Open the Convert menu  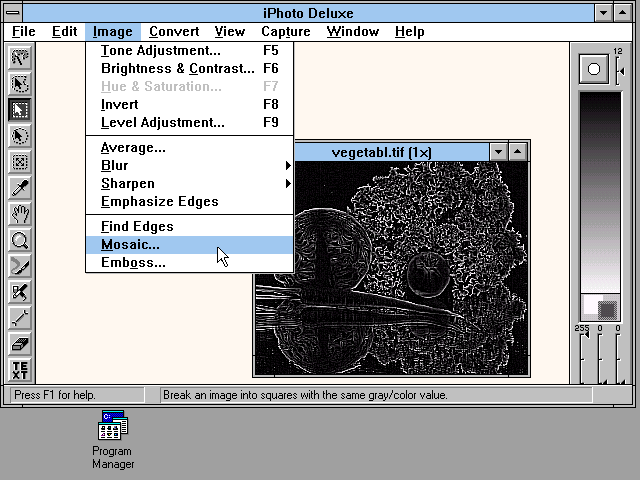point(174,31)
